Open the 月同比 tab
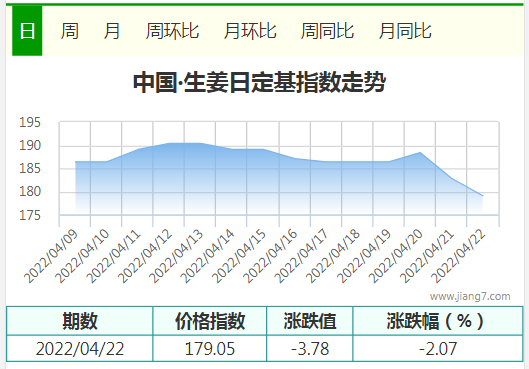Image resolution: width=529 pixels, height=369 pixels. click(x=405, y=31)
